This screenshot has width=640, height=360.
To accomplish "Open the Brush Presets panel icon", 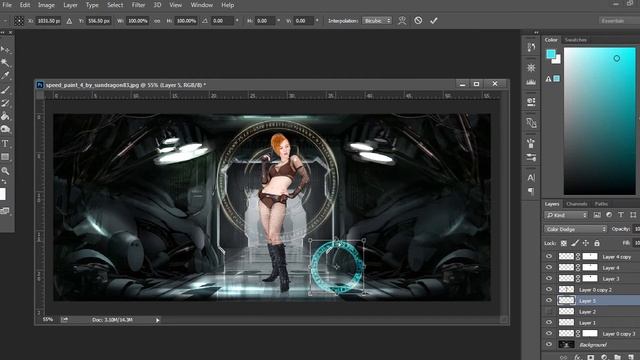I will tap(531, 143).
